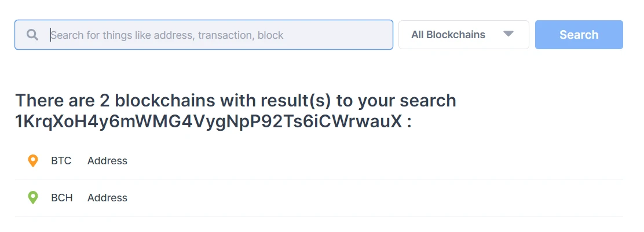Click the searched address 1KrqXoH4y6mW… in heading

coord(208,121)
